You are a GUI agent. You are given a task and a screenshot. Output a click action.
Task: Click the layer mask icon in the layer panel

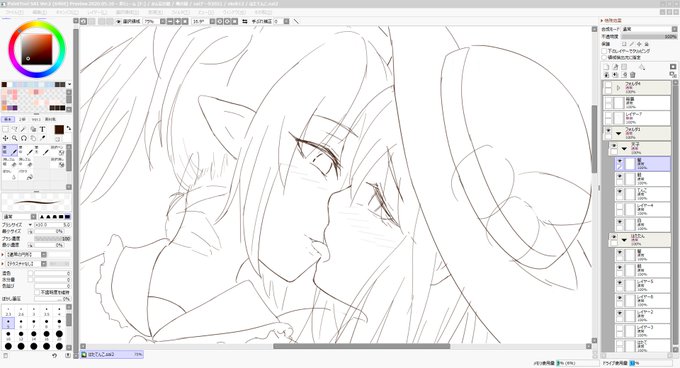[673, 67]
